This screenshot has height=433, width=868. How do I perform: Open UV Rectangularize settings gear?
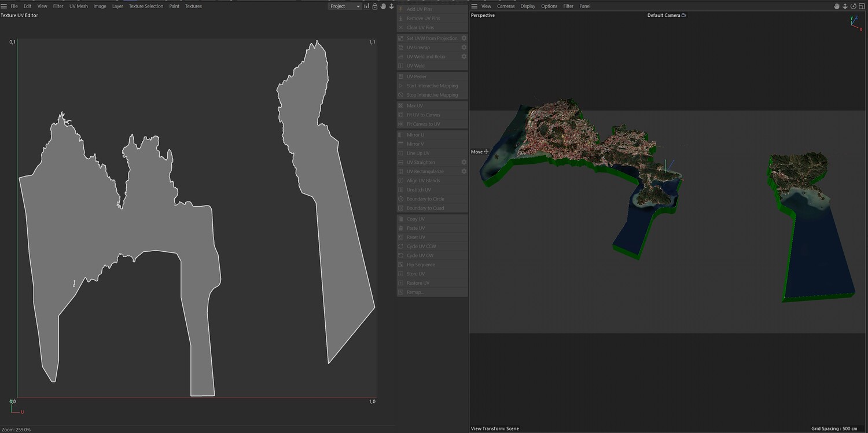click(464, 171)
